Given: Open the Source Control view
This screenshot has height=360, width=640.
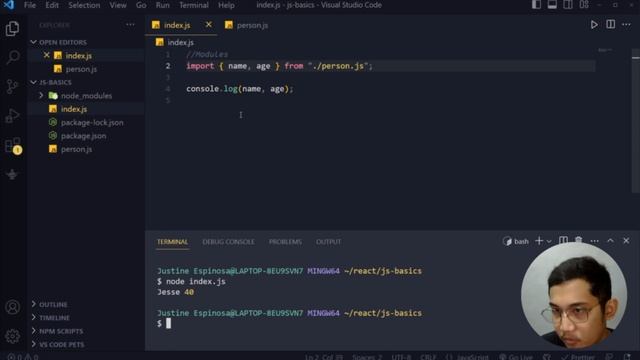Looking at the screenshot, I should 12,87.
